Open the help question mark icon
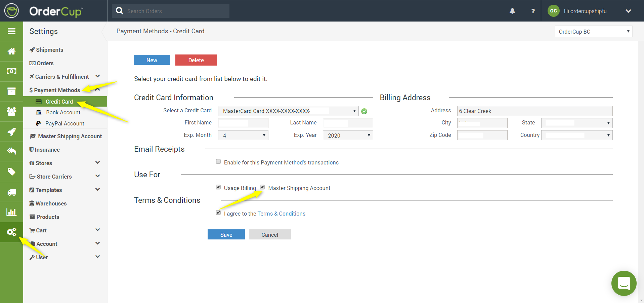Image resolution: width=644 pixels, height=303 pixels. pos(533,11)
